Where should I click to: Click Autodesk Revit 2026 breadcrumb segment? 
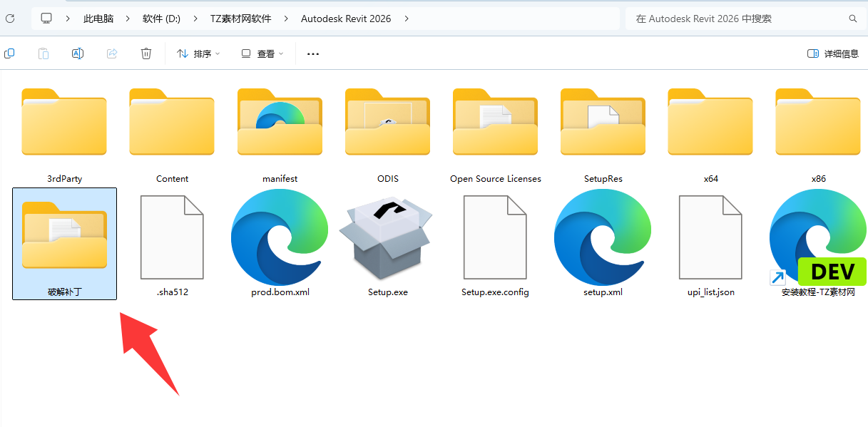pyautogui.click(x=346, y=19)
